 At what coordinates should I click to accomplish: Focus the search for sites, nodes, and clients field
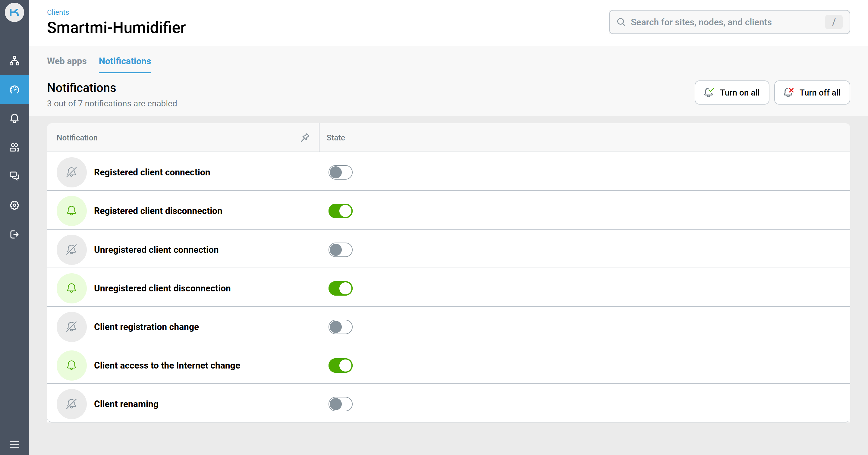729,22
